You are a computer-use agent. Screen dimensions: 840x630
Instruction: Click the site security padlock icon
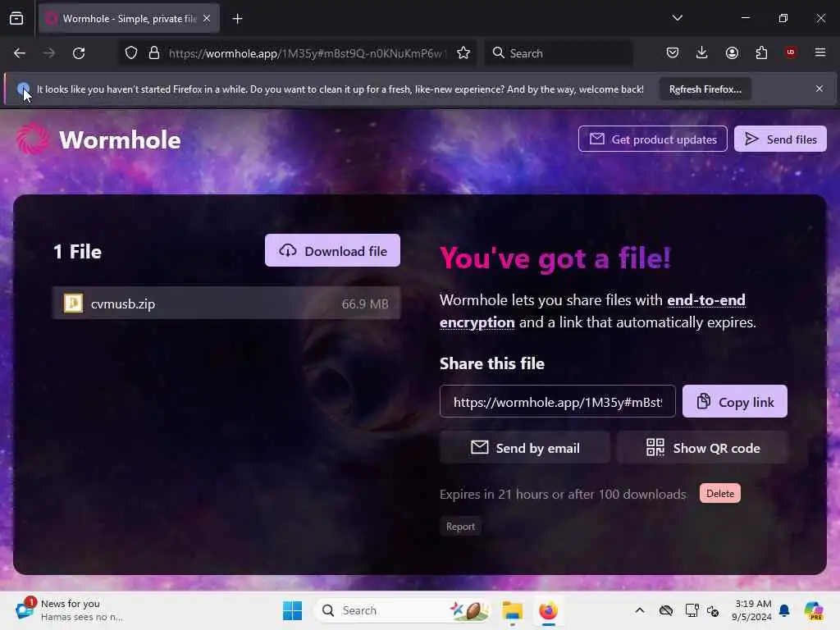point(153,53)
